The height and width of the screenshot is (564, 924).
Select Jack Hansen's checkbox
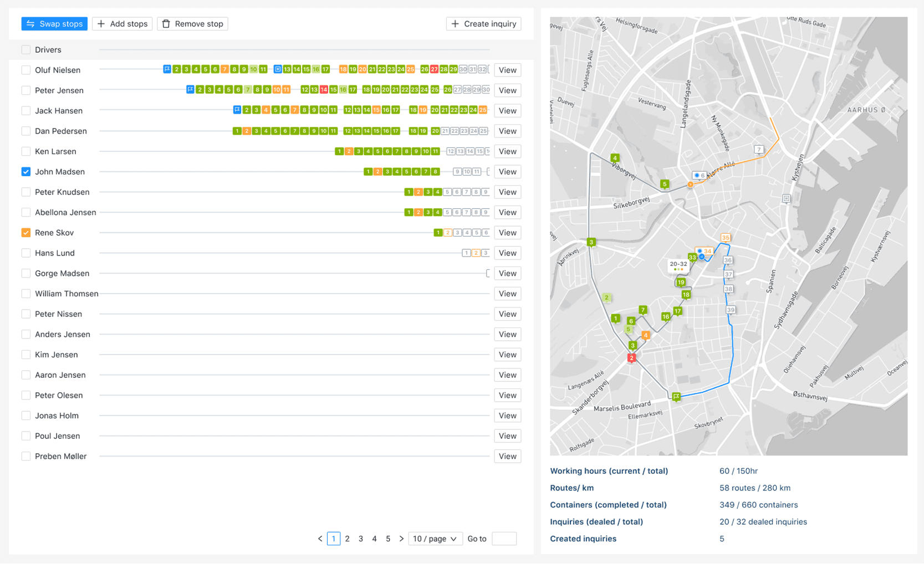(x=26, y=111)
